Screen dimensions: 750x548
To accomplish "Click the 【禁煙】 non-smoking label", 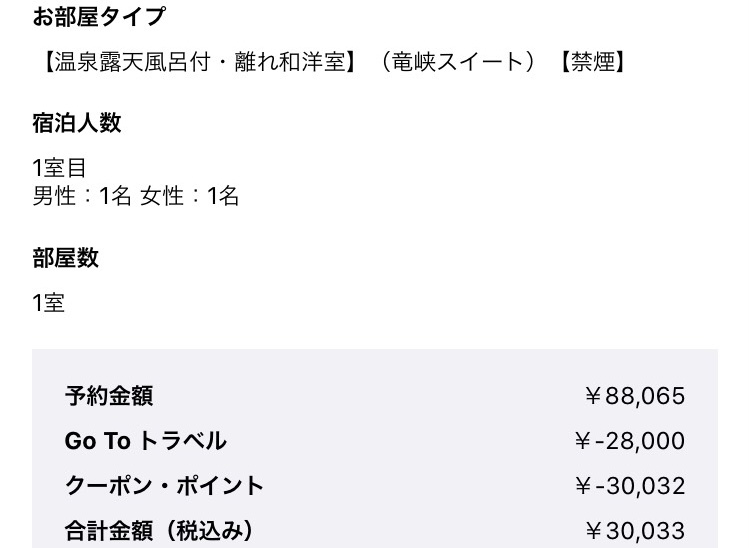I will (x=593, y=62).
